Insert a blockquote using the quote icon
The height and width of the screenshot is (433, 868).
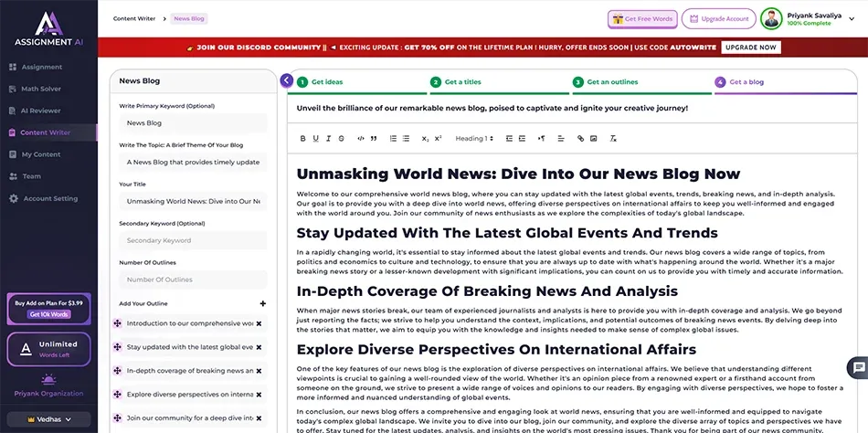[374, 139]
